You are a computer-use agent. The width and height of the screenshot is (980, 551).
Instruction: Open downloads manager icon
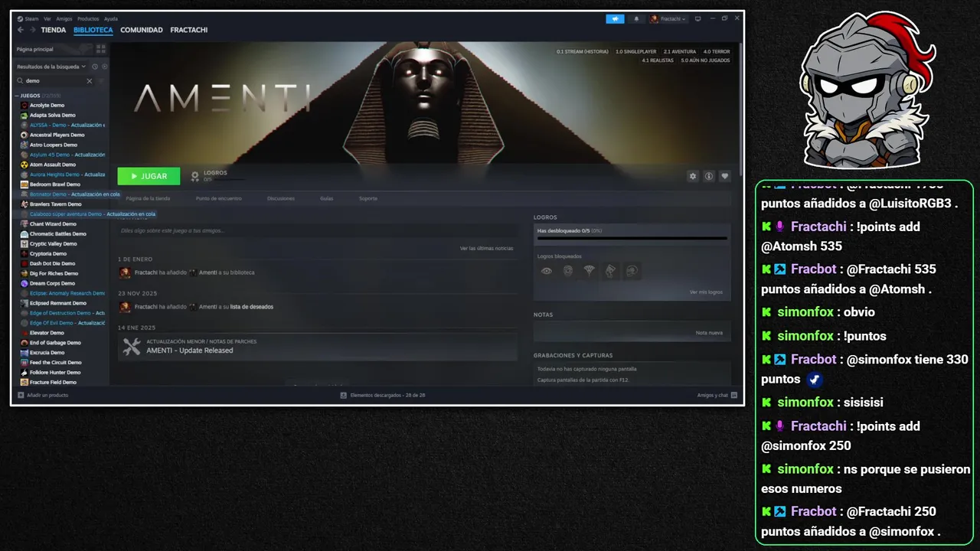coord(344,395)
